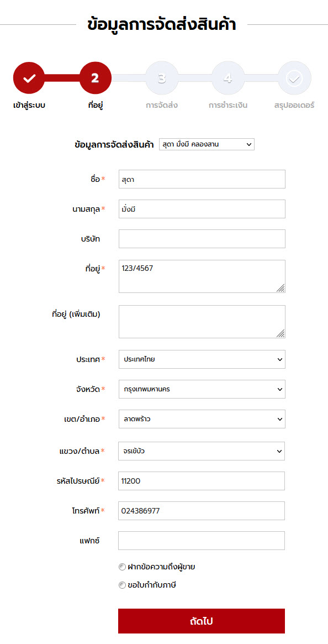Grab the resize handle of ที่อยู่ textarea
The height and width of the screenshot is (644, 328).
(x=281, y=288)
